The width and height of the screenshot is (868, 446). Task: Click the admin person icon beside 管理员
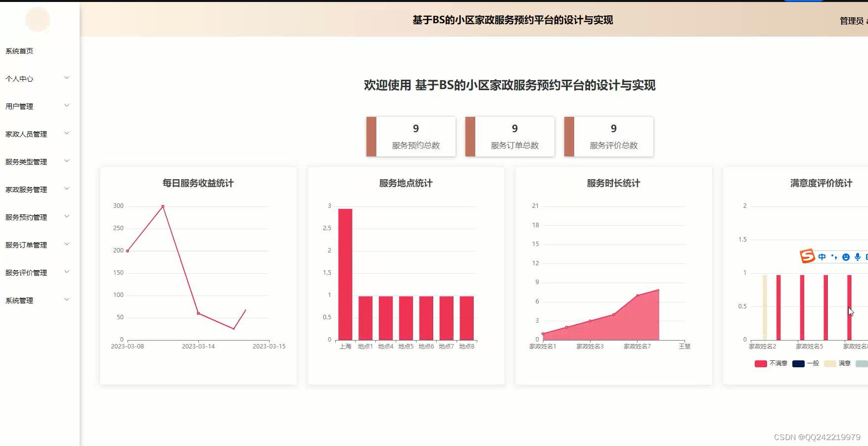866,21
